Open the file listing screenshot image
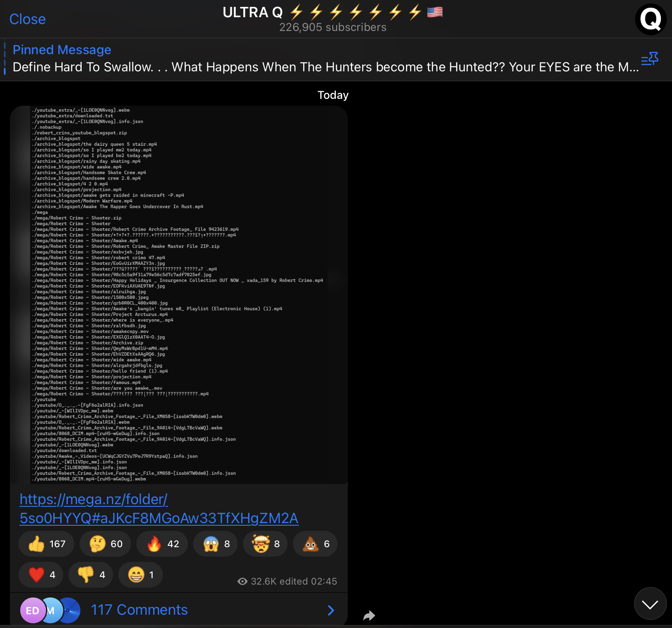Image resolution: width=672 pixels, height=628 pixels. tap(179, 295)
